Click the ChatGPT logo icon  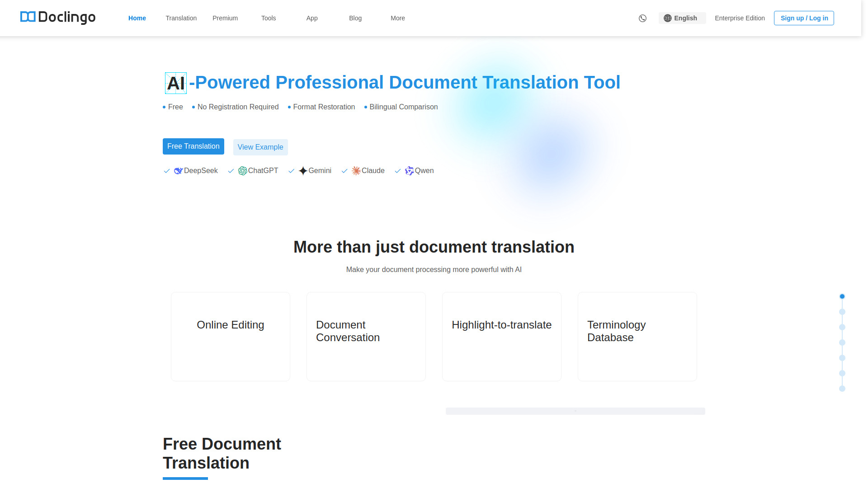(242, 171)
